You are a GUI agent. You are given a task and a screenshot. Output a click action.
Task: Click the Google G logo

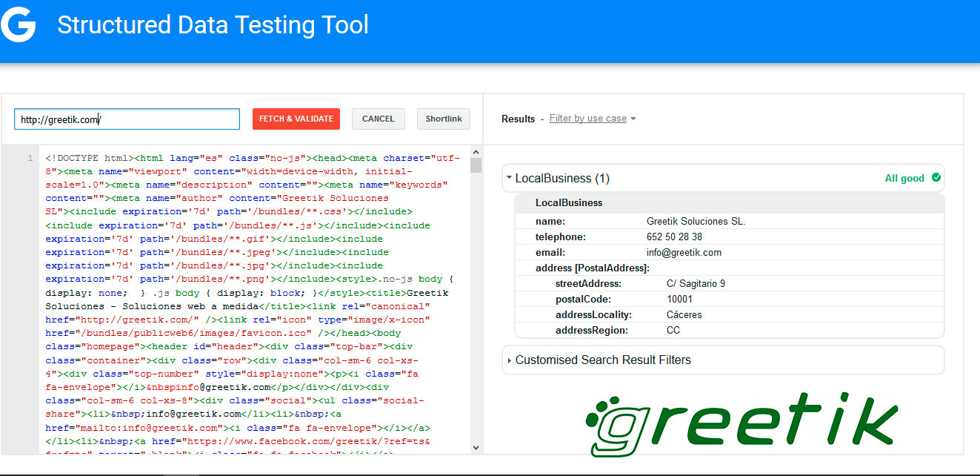point(18,25)
